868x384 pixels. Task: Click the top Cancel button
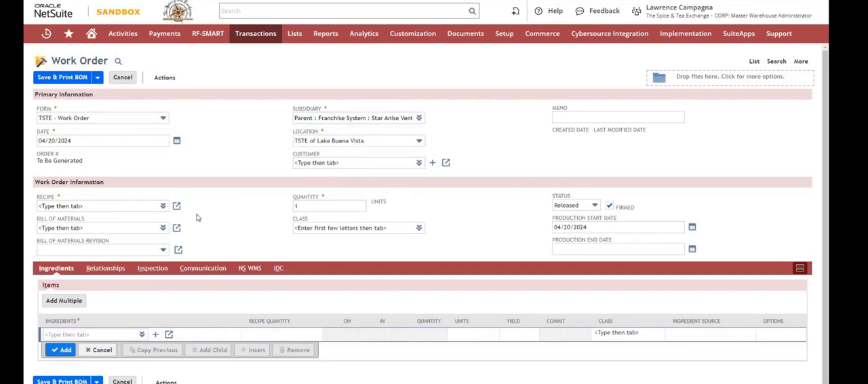point(123,77)
